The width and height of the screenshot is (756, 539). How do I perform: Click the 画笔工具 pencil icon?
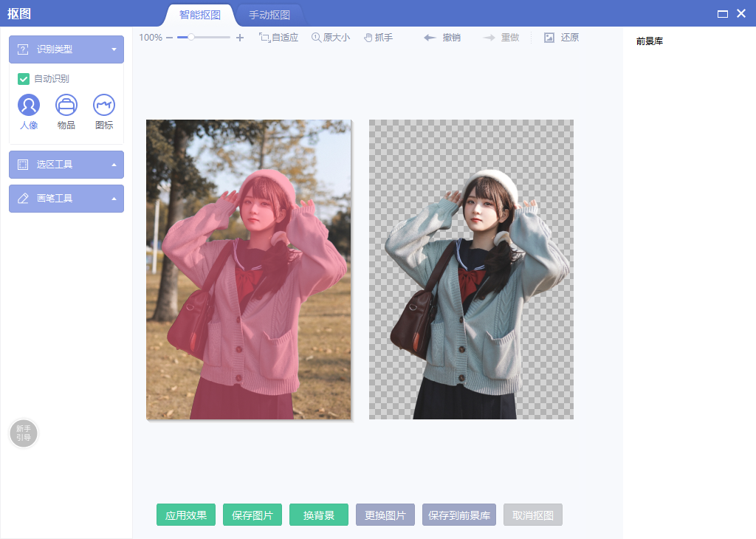click(23, 198)
